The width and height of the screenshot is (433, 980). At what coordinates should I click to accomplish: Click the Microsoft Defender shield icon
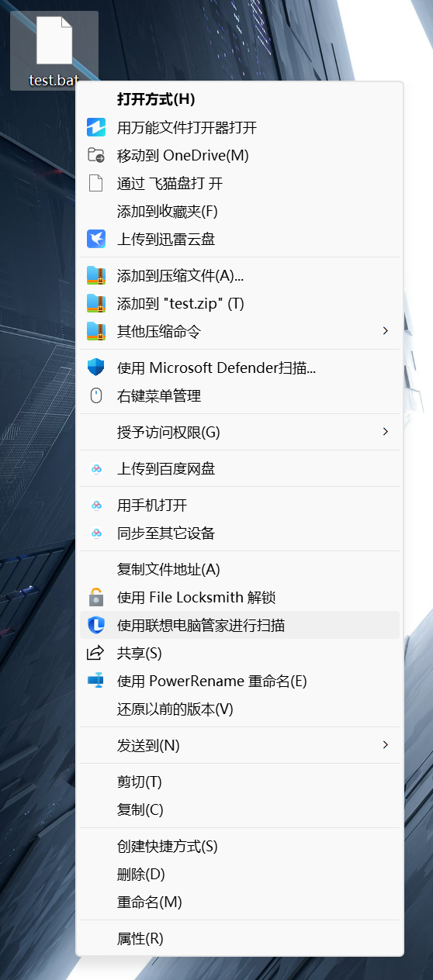(x=95, y=367)
